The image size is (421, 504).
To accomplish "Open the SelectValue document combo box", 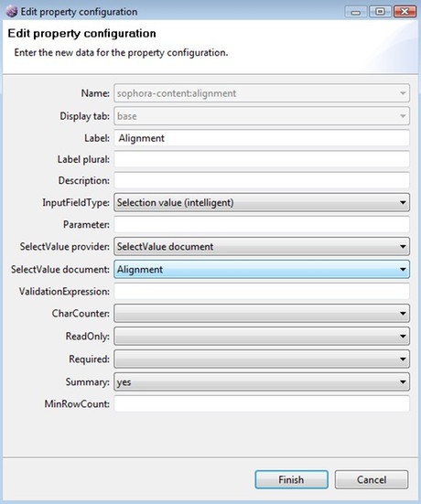I will 262,269.
